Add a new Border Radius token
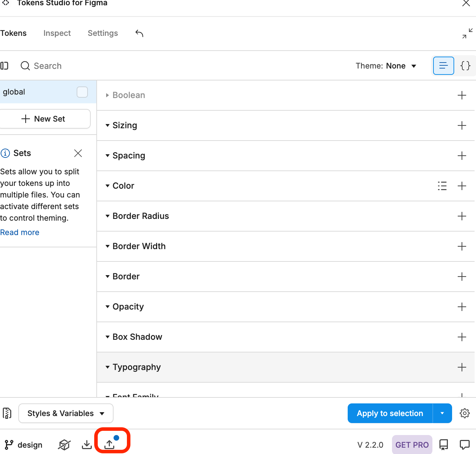Viewport: 476px width, 454px height. pyautogui.click(x=462, y=216)
